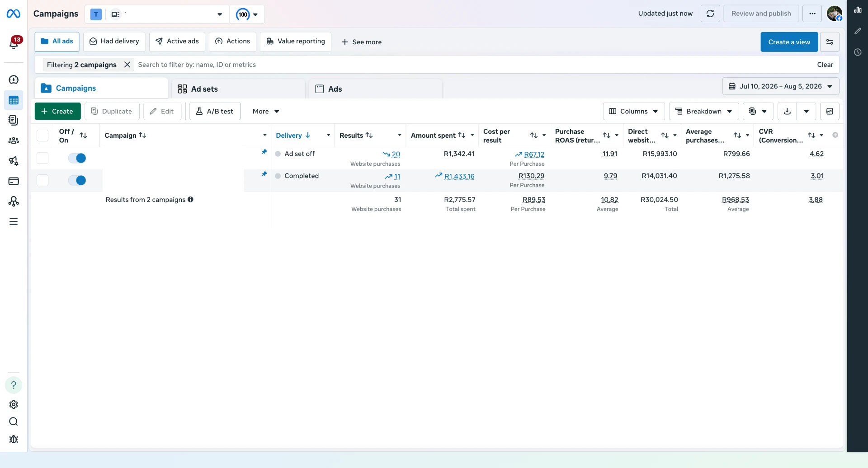The image size is (868, 468).
Task: Open the history clock icon in the right panel
Action: (x=858, y=52)
